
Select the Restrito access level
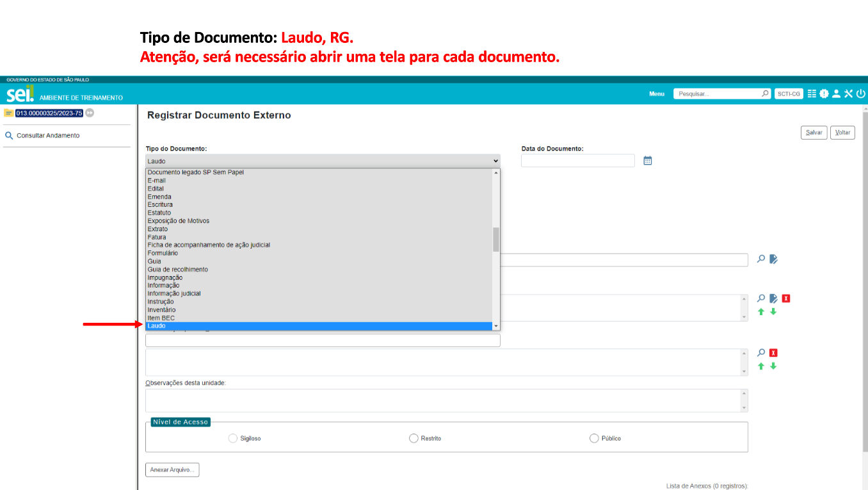click(414, 438)
